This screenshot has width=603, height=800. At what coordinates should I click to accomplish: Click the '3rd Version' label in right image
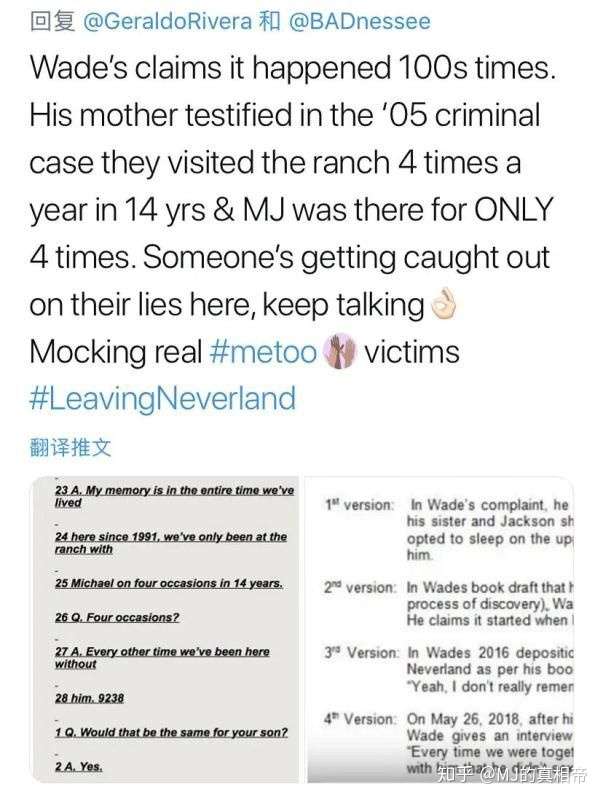click(361, 653)
